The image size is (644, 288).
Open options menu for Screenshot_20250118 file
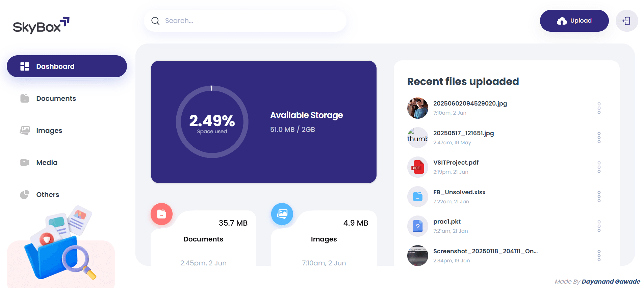coord(599,256)
